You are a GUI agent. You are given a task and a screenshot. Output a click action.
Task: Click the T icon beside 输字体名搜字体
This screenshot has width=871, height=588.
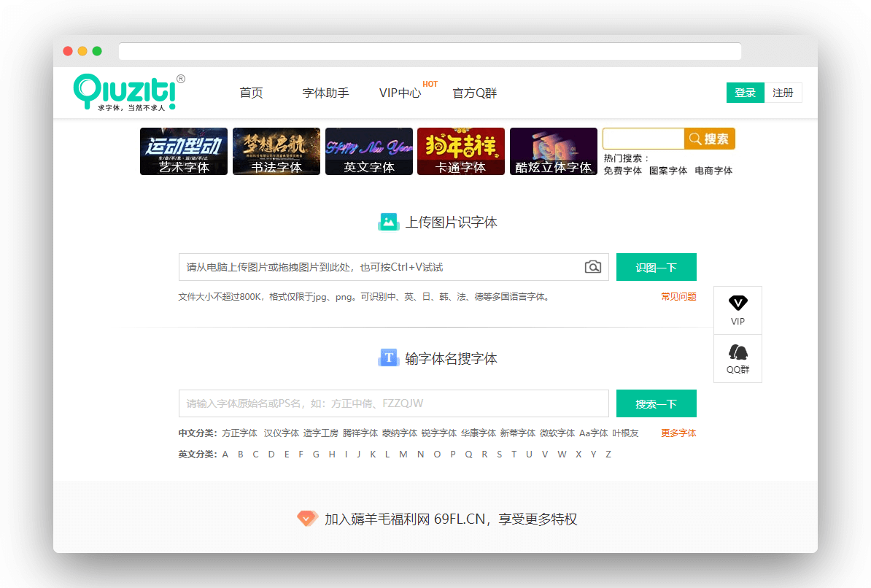click(388, 358)
